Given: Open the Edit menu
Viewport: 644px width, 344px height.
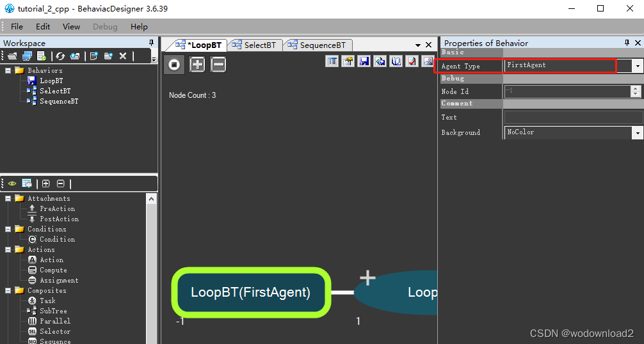Looking at the screenshot, I should [x=43, y=27].
